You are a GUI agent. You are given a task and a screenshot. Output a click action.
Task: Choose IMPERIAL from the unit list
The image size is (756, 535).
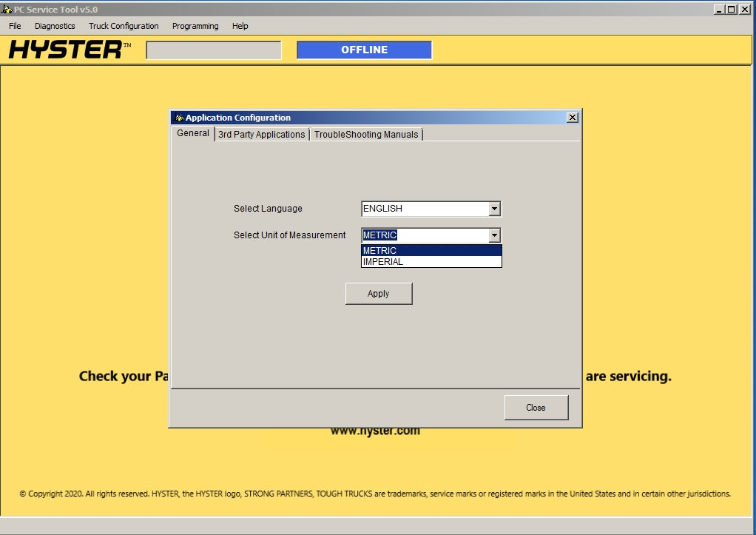431,262
